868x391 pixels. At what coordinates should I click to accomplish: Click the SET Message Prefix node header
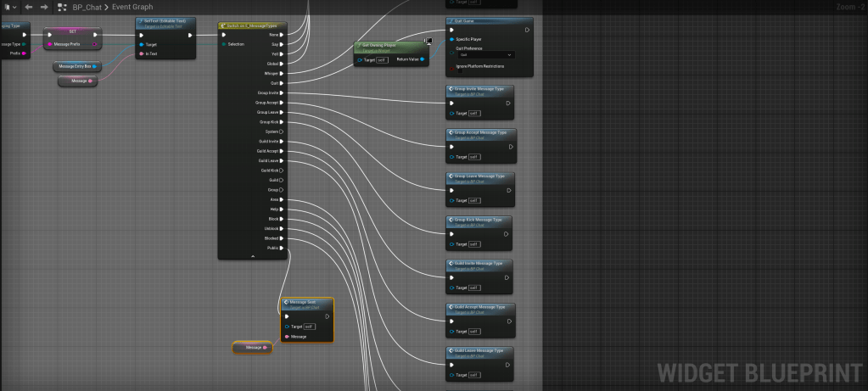tap(73, 31)
